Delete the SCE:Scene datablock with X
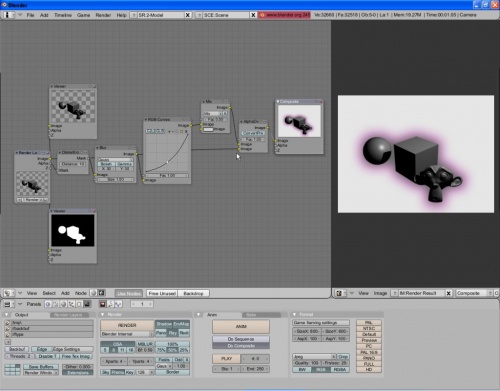 (x=253, y=15)
